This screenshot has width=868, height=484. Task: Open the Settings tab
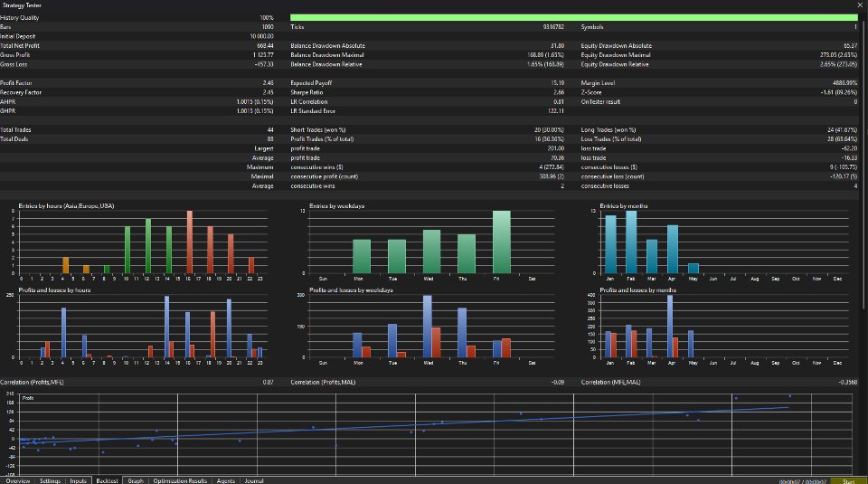(50, 480)
